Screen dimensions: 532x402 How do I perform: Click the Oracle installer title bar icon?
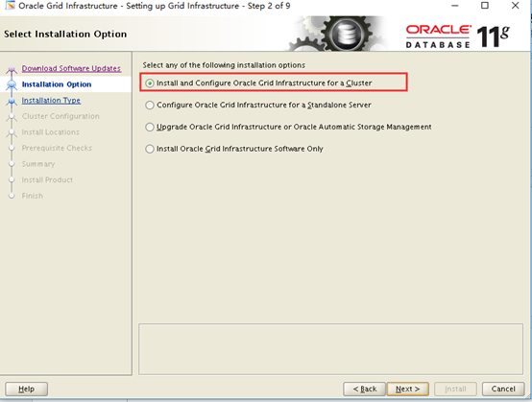10,6
